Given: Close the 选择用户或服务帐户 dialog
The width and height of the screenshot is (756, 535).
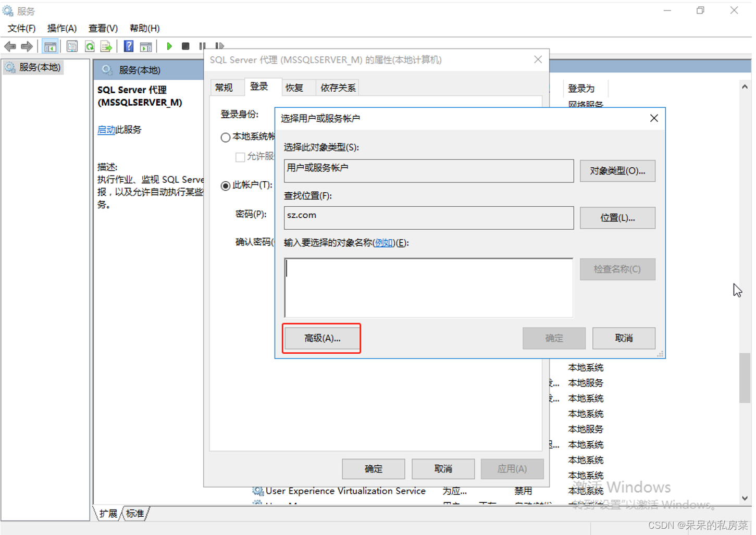Looking at the screenshot, I should 654,118.
